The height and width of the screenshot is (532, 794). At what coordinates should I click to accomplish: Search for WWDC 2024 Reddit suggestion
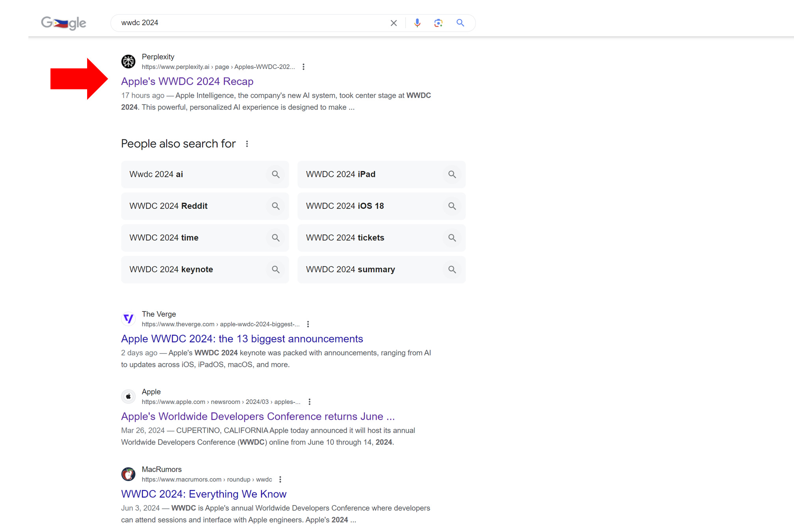205,206
